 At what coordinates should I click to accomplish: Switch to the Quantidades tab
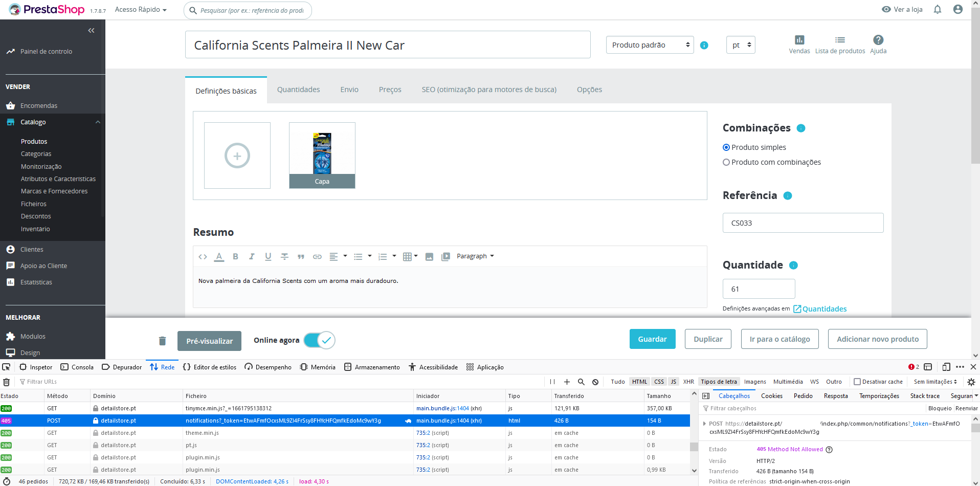click(x=299, y=90)
